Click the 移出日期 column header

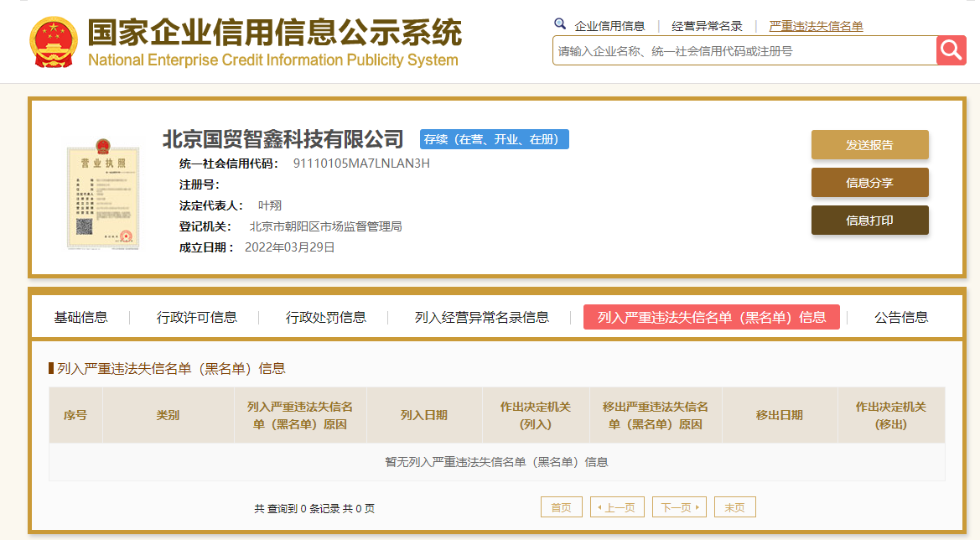tap(780, 416)
